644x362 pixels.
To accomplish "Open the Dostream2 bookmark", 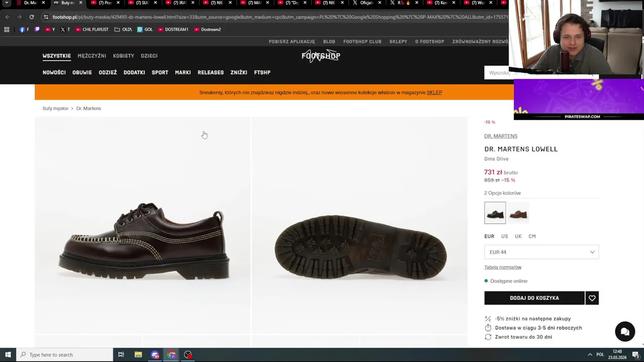I will click(207, 30).
